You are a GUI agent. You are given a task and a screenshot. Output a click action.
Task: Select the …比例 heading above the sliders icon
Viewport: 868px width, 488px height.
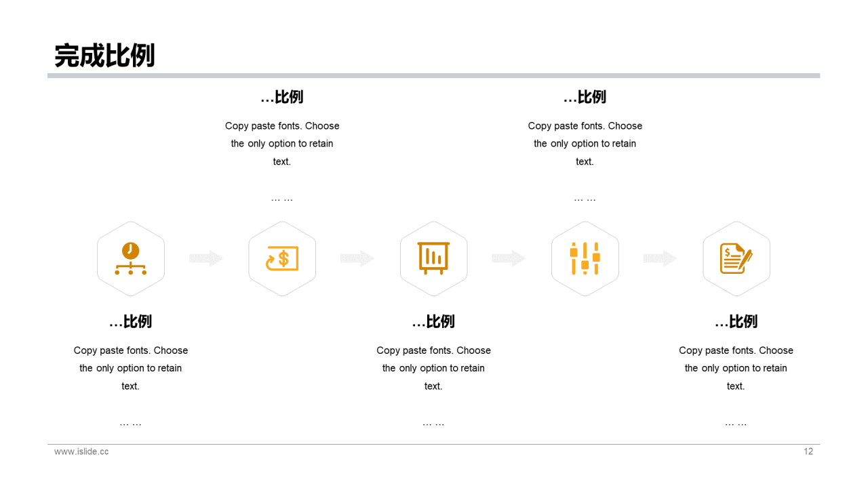(x=585, y=97)
